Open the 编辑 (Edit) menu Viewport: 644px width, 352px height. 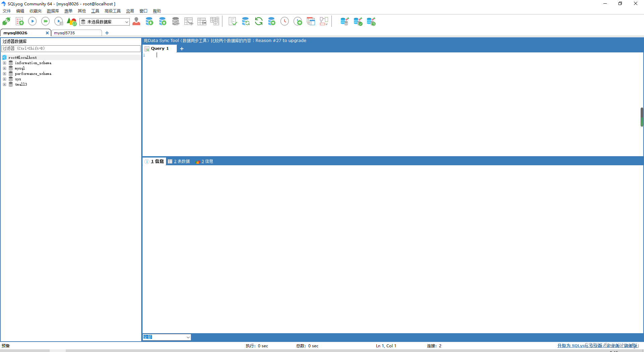click(x=20, y=11)
